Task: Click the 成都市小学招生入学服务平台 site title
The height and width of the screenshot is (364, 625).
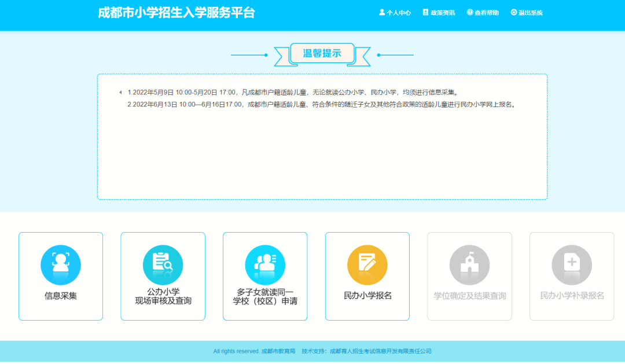Action: coord(177,13)
